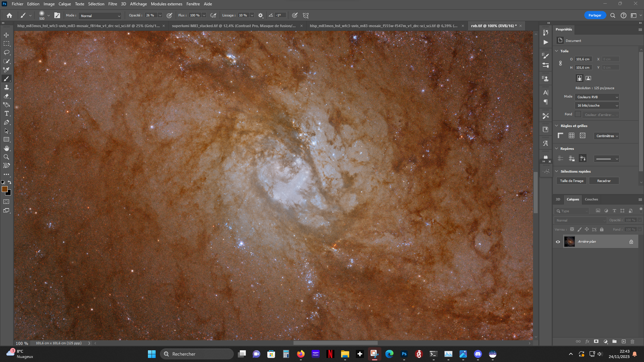The image size is (644, 362).
Task: Open the layer fx styles
Action: (587, 342)
